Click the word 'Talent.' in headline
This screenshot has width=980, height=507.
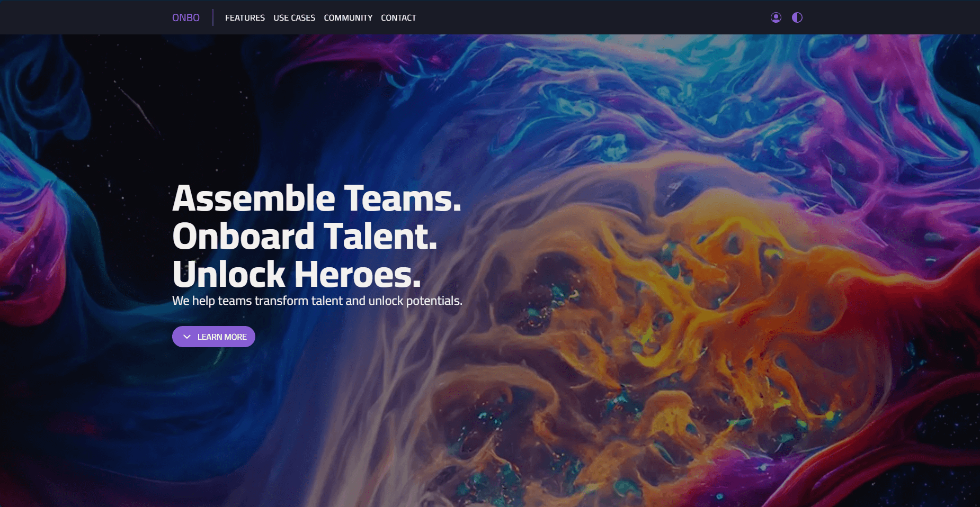[380, 237]
